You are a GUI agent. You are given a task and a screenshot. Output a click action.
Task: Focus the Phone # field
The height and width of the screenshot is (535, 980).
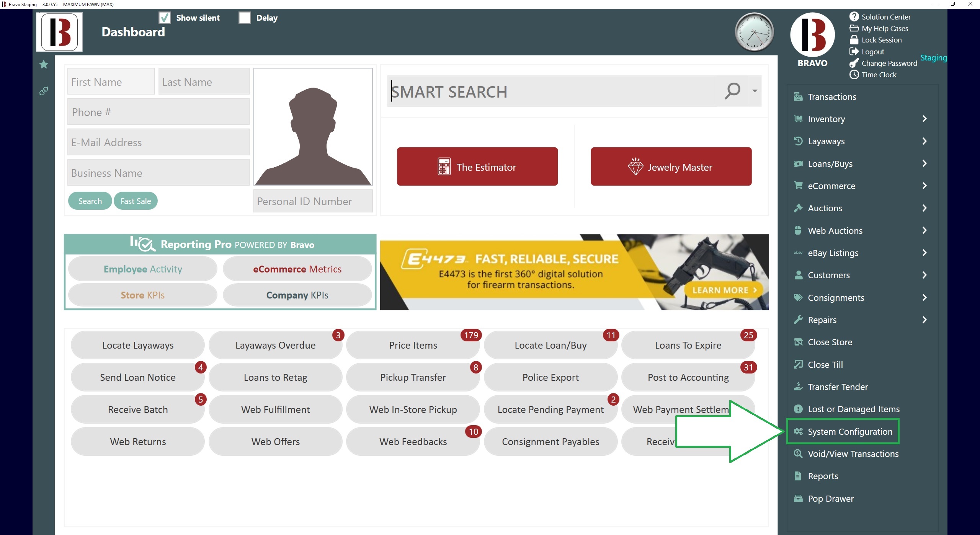coord(158,112)
